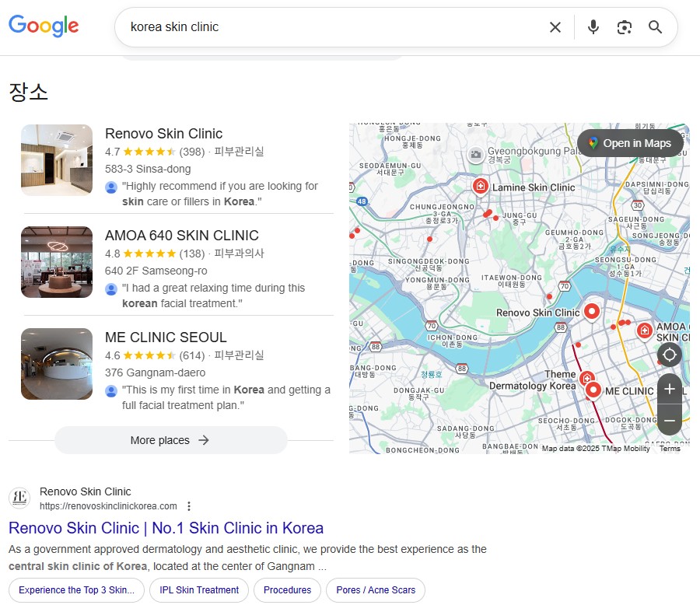Zoom out on the map
This screenshot has width=700, height=612.
[x=670, y=421]
